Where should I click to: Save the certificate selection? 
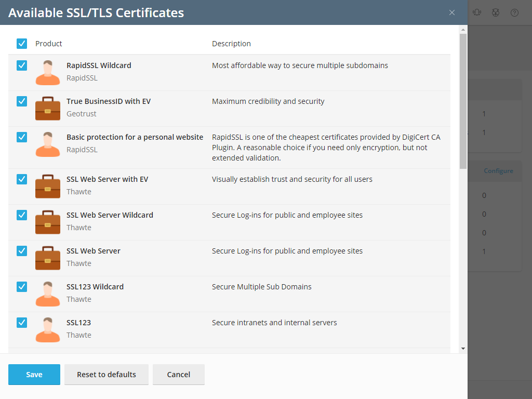[34, 374]
